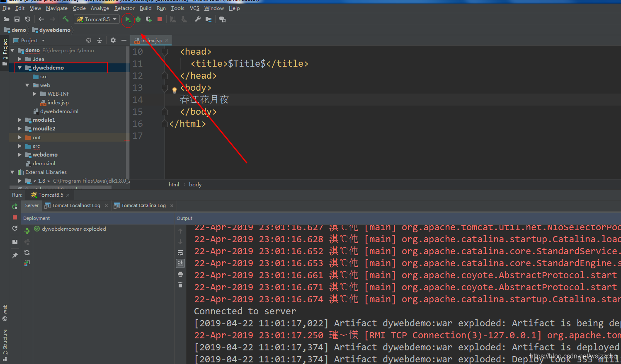
Task: Select index.jsp in the project tree
Action: [58, 102]
